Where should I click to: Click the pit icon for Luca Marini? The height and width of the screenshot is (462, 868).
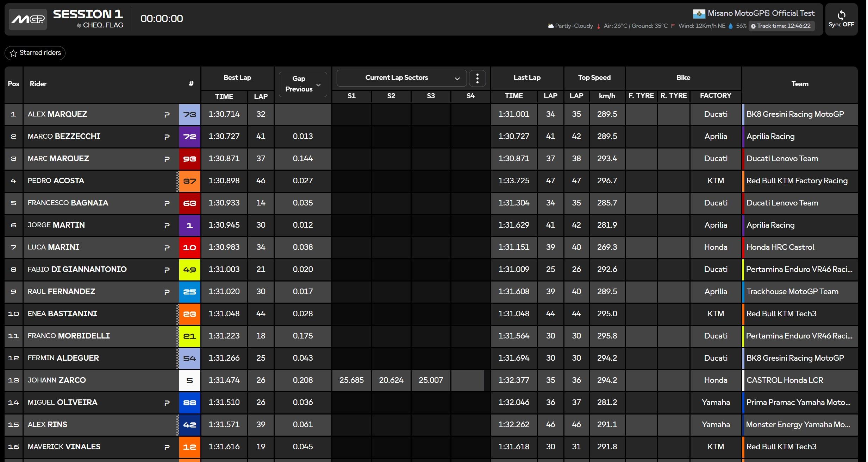167,248
